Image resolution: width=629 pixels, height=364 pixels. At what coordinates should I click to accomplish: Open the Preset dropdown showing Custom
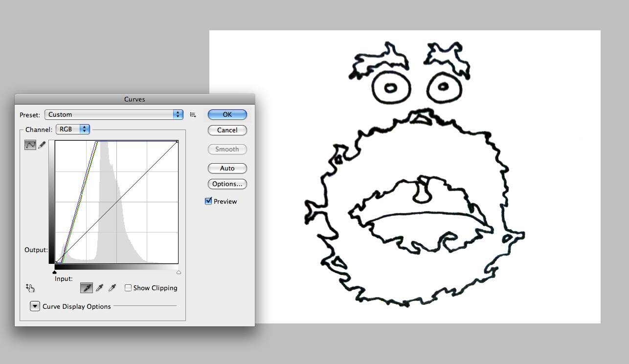pyautogui.click(x=113, y=115)
